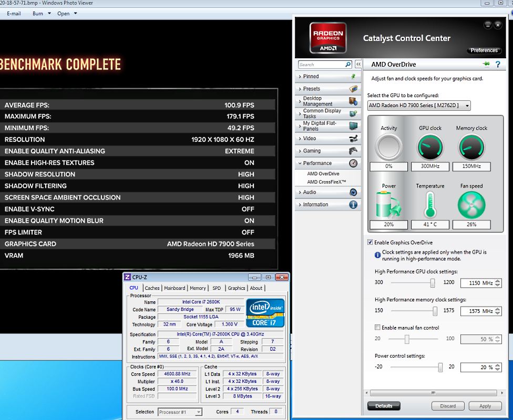
Task: Click the Common Display Tasks icon
Action: click(353, 113)
